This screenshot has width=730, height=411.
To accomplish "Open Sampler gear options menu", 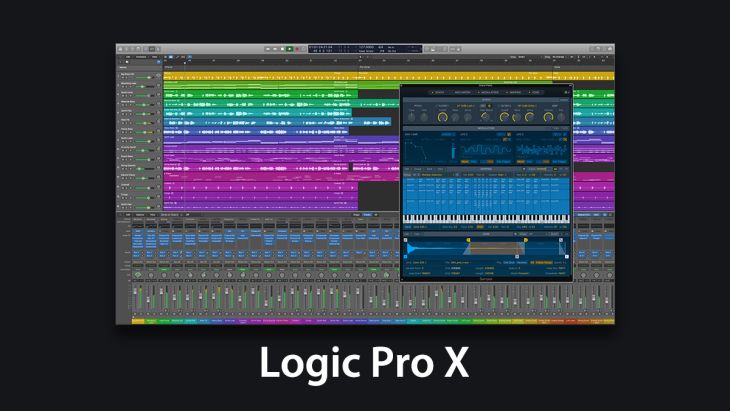I will pos(566,92).
